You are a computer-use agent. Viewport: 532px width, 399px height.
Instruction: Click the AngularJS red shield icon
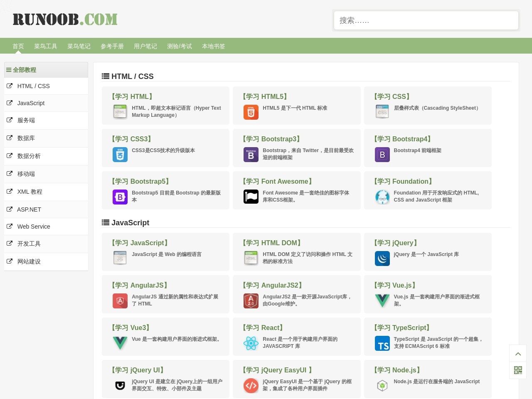pos(120,301)
